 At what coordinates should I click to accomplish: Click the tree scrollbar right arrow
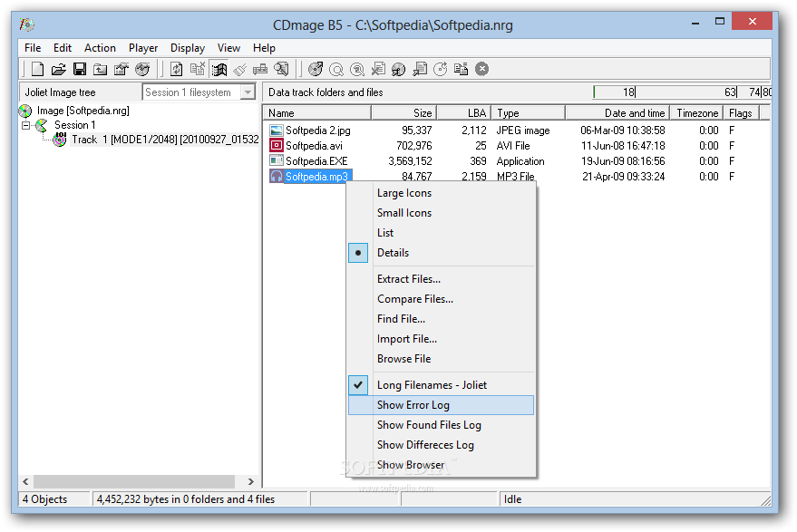tap(250, 481)
